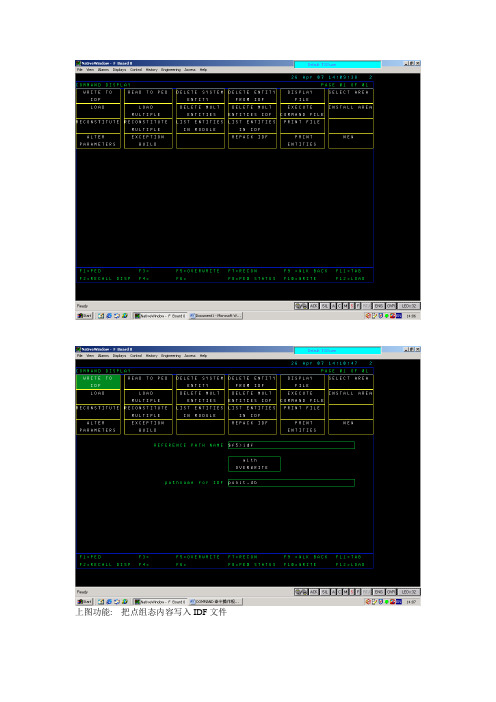
Task: Choose DISPLAY FILE in the upper screenshot
Action: point(302,96)
